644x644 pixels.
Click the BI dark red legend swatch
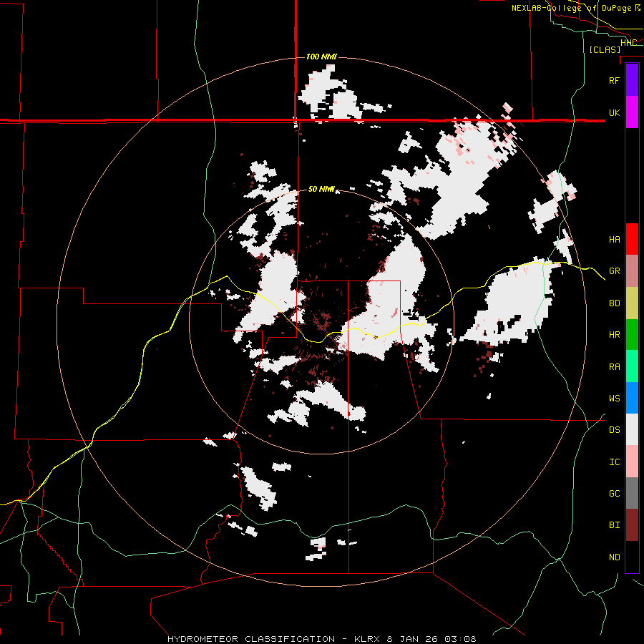pyautogui.click(x=632, y=525)
